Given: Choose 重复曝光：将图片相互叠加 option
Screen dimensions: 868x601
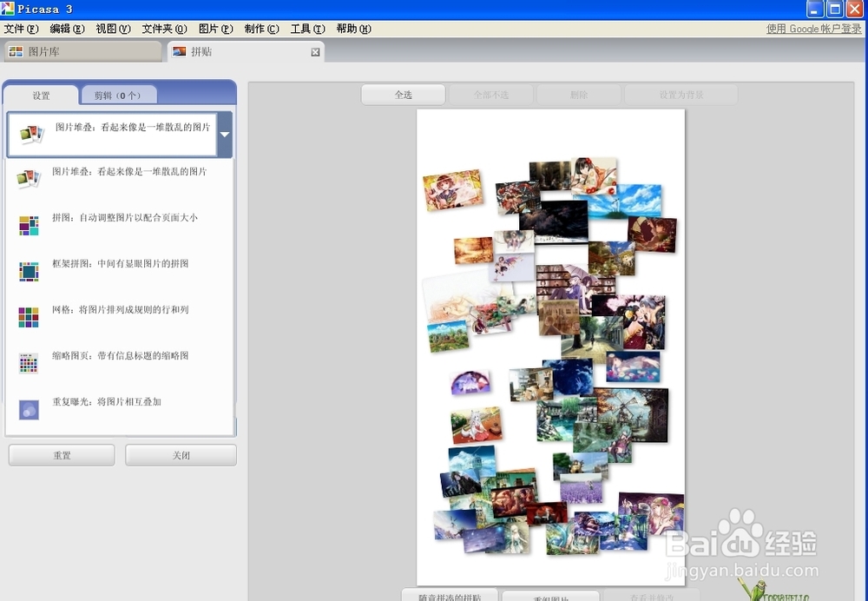Looking at the screenshot, I should (x=106, y=401).
